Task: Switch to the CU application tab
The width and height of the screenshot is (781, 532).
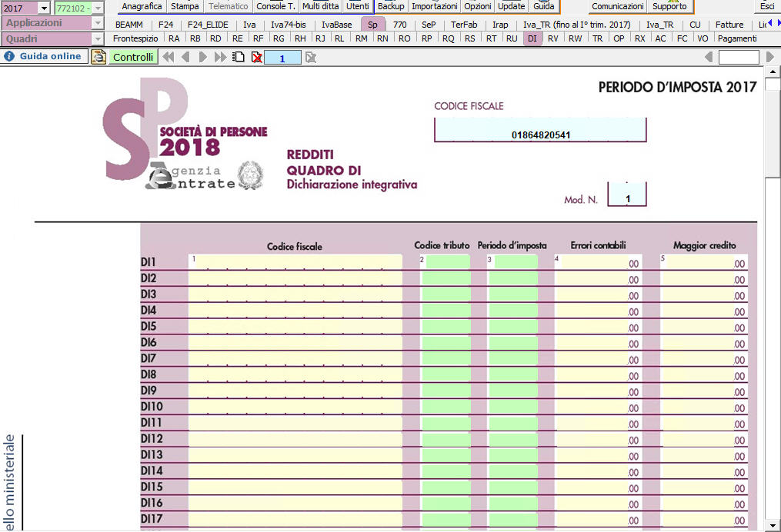Action: (695, 25)
